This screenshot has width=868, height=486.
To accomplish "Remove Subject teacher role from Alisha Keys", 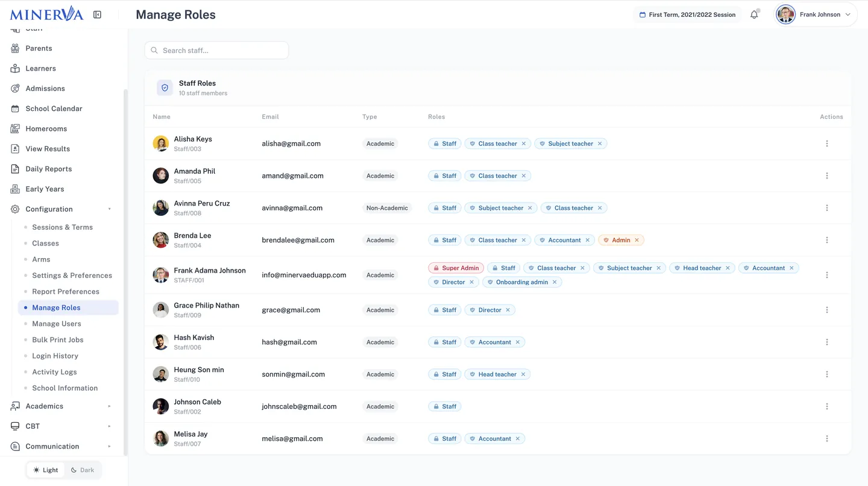I will (x=600, y=144).
